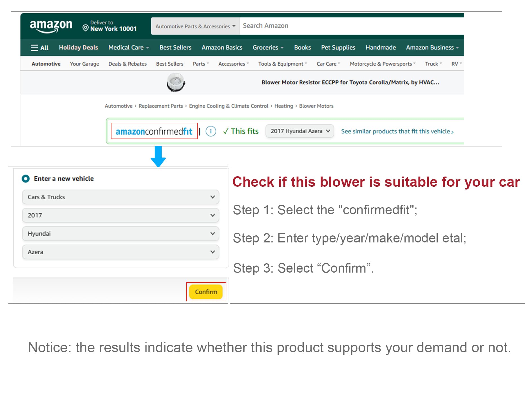This screenshot has width=532, height=399.
Task: Click the Amazon logo
Action: [51, 26]
